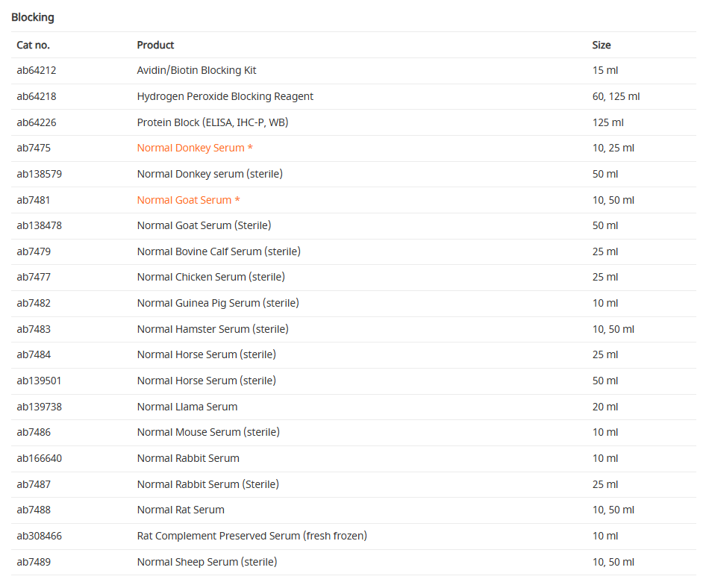Select catalog number ab64212
The image size is (709, 588).
tap(37, 70)
